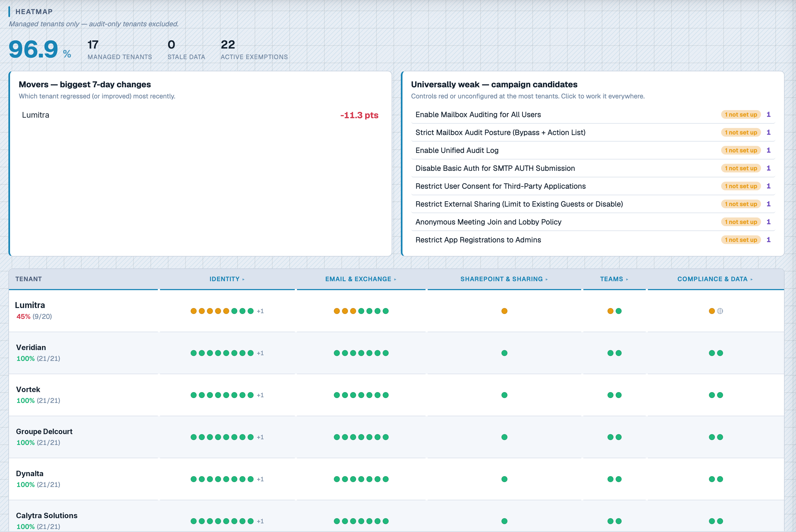Image resolution: width=796 pixels, height=532 pixels.
Task: Click +1 overflow in Groupe Delcourt Identity cell
Action: 260,437
